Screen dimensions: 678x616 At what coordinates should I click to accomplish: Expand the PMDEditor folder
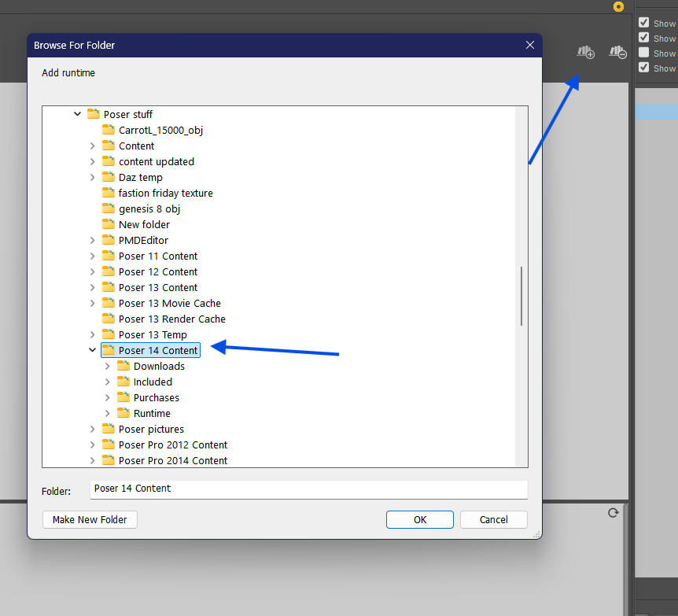(92, 240)
